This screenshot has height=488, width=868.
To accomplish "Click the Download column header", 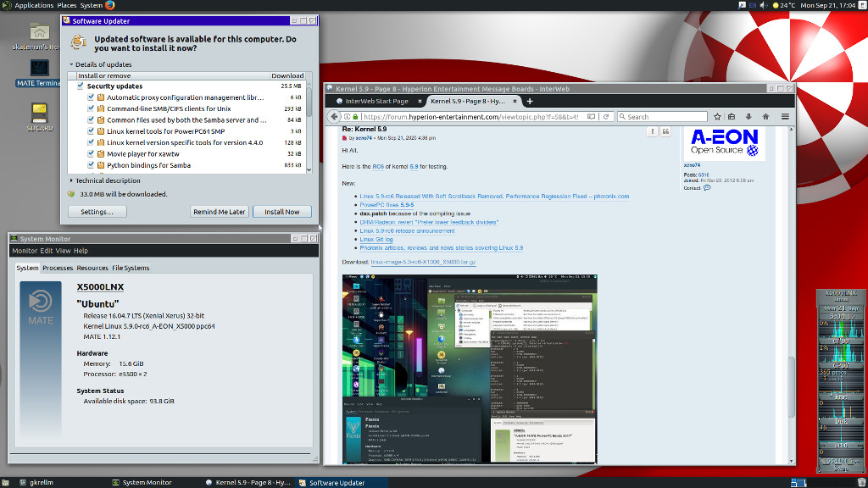I will pos(287,75).
